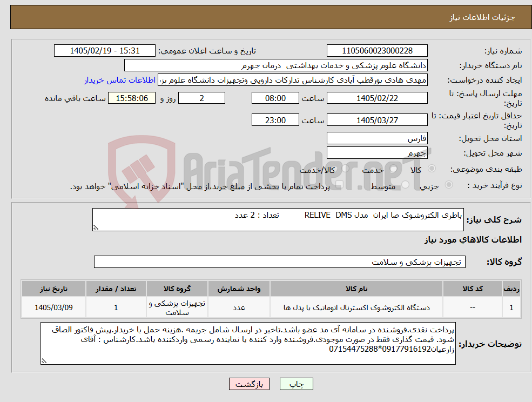Click the remaining days field showing 2
The width and height of the screenshot is (532, 402).
pos(201,98)
